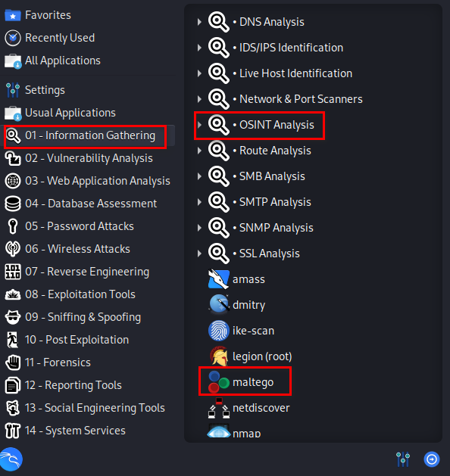The height and width of the screenshot is (476, 450).
Task: Click the DNS Analysis label
Action: pyautogui.click(x=272, y=22)
